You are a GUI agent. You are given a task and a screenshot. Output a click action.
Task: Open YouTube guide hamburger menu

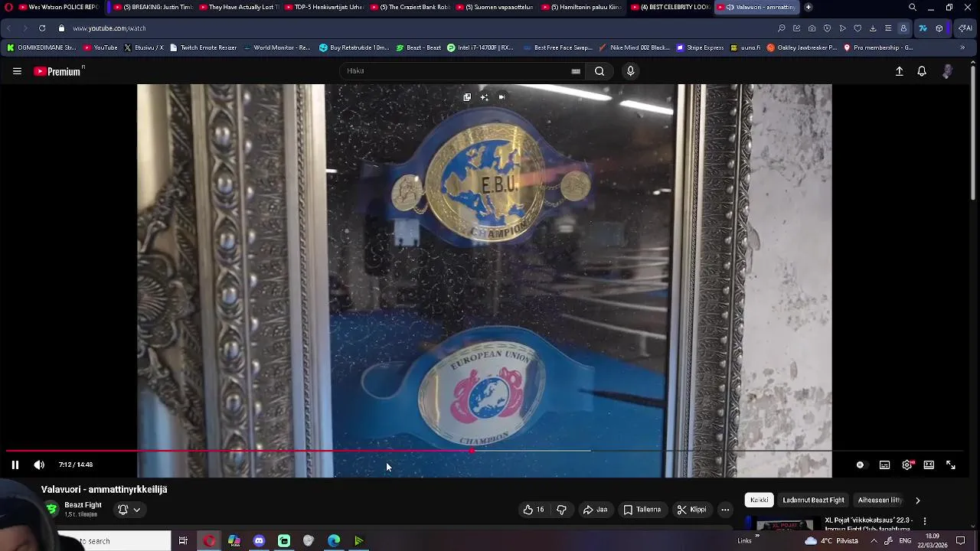pyautogui.click(x=17, y=71)
